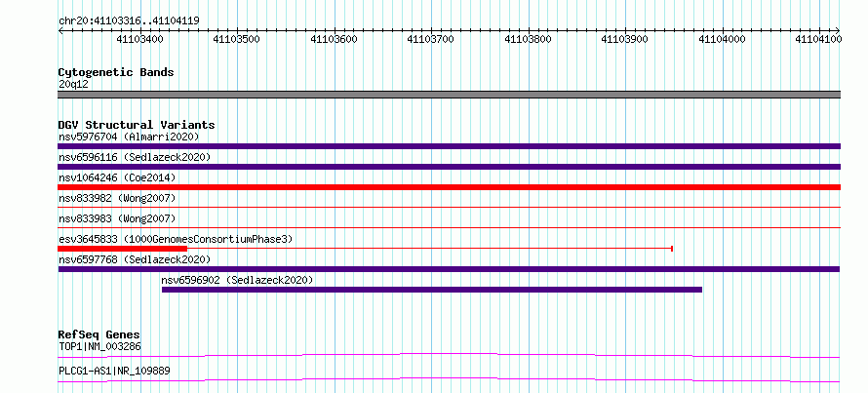Viewport: 868px width, 393px height.
Task: Select the thick red esv3645833 segment
Action: click(x=122, y=249)
